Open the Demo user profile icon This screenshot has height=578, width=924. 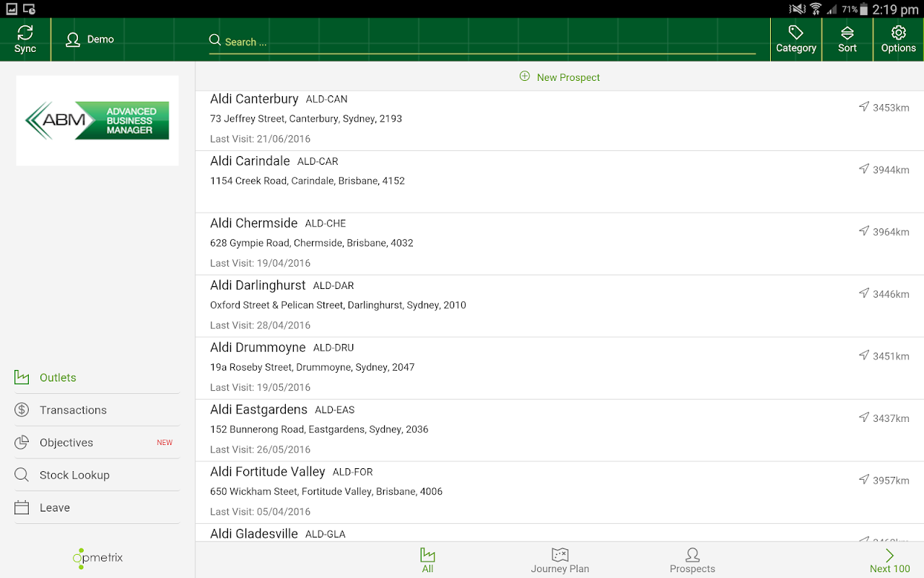73,40
